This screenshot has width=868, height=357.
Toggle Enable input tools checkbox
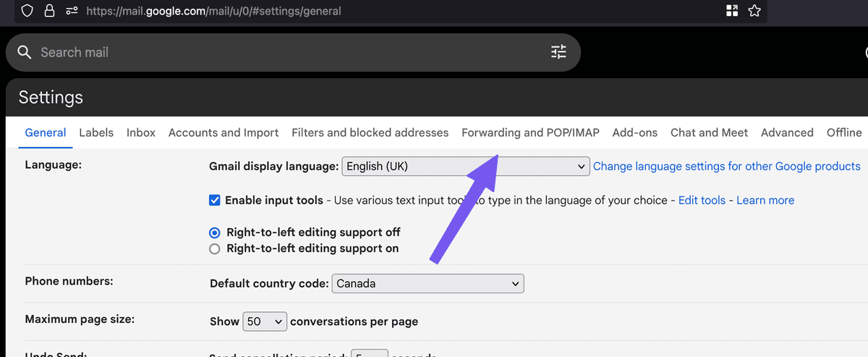pyautogui.click(x=215, y=200)
